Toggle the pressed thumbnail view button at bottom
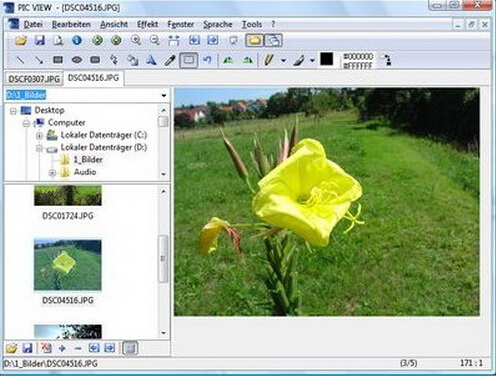 (x=130, y=348)
